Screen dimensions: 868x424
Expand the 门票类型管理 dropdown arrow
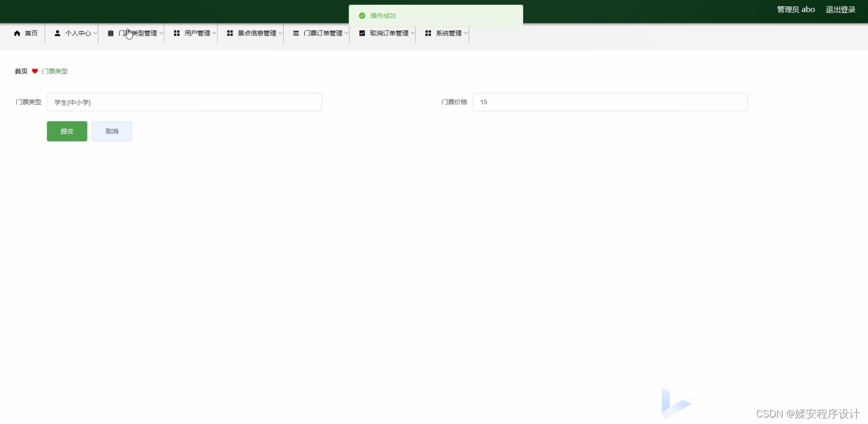pos(161,33)
